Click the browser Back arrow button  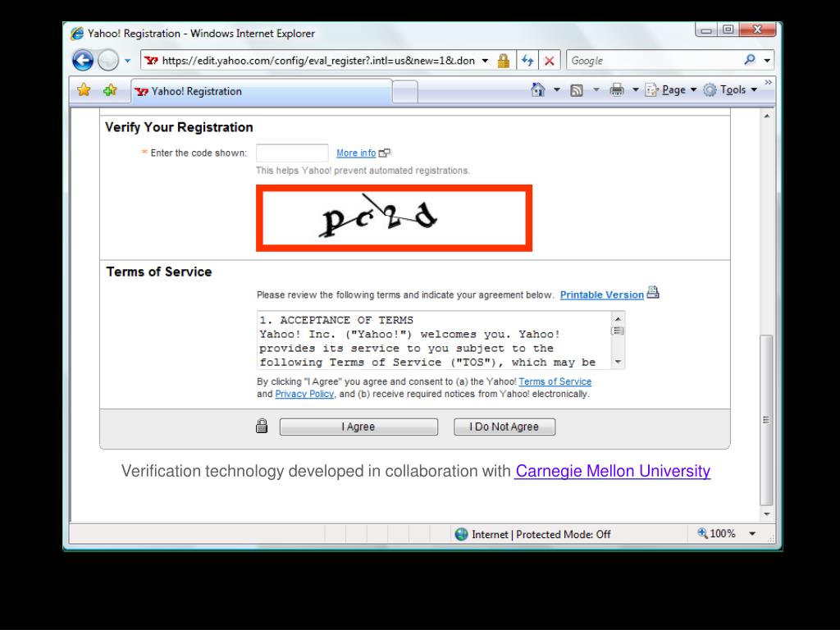click(x=83, y=60)
